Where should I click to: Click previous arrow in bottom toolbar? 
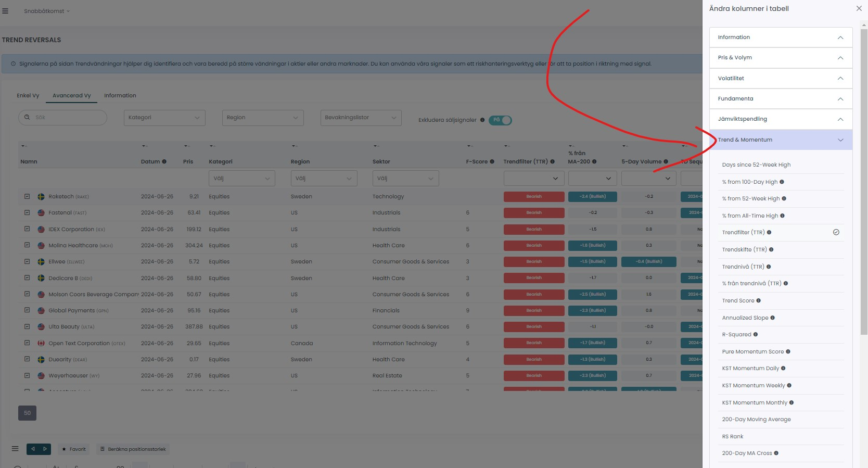coord(33,449)
